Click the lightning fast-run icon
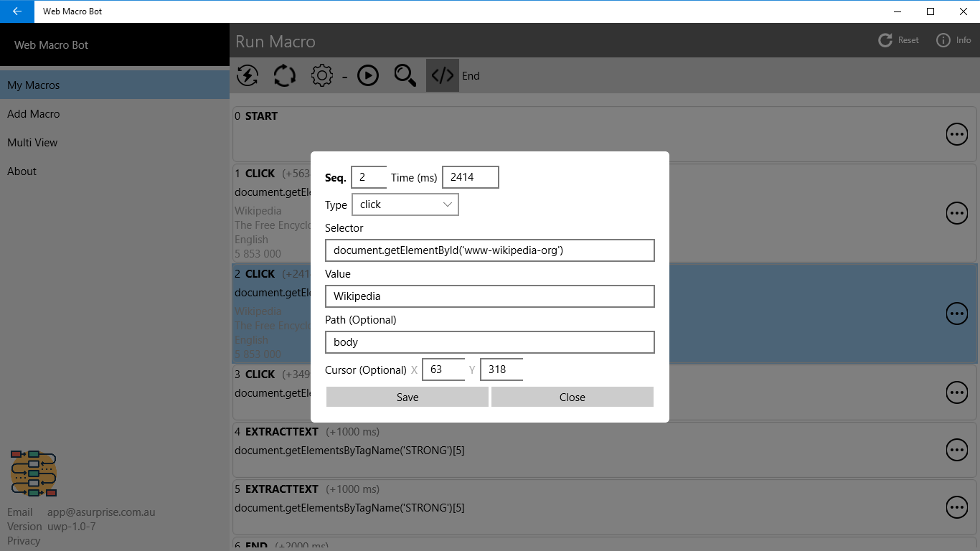980x551 pixels. pos(248,75)
